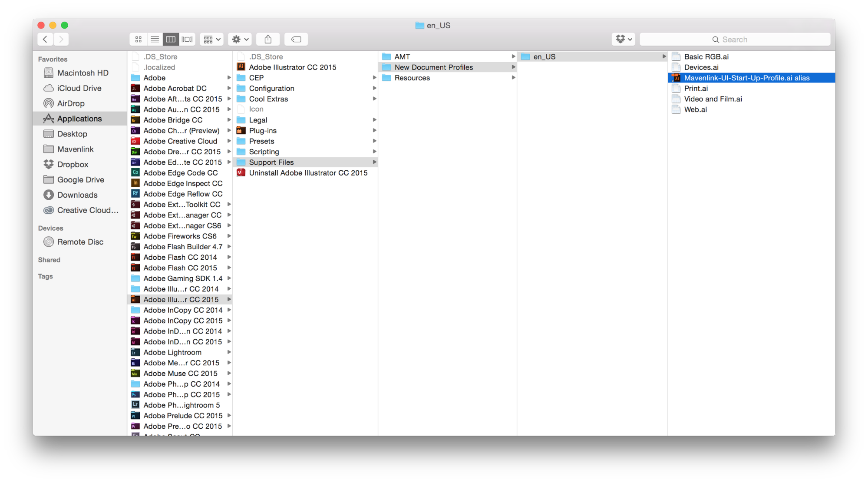Select the en_US folder in the column
Image resolution: width=868 pixels, height=483 pixels.
pyautogui.click(x=593, y=56)
